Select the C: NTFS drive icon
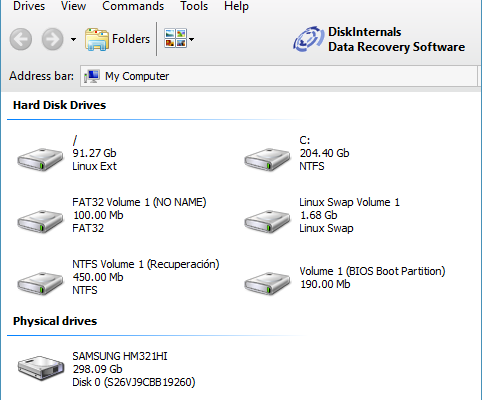Viewport: 482px width, 400px height. click(x=267, y=159)
